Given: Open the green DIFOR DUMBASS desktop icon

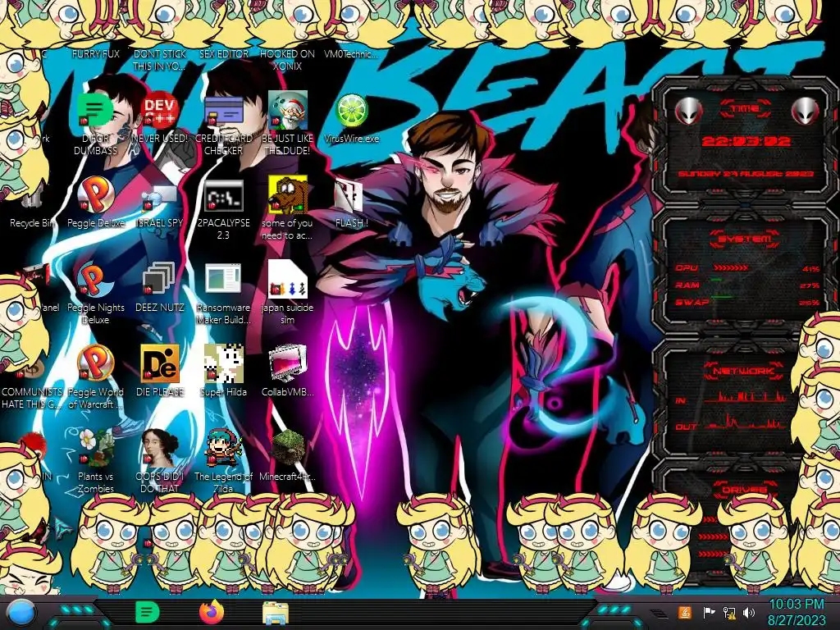Looking at the screenshot, I should [x=95, y=111].
